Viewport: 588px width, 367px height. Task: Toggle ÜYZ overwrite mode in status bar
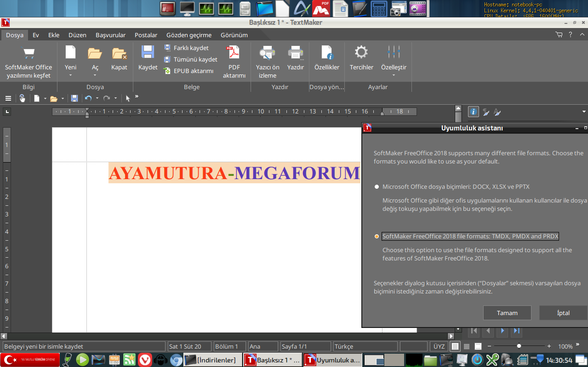coord(439,346)
